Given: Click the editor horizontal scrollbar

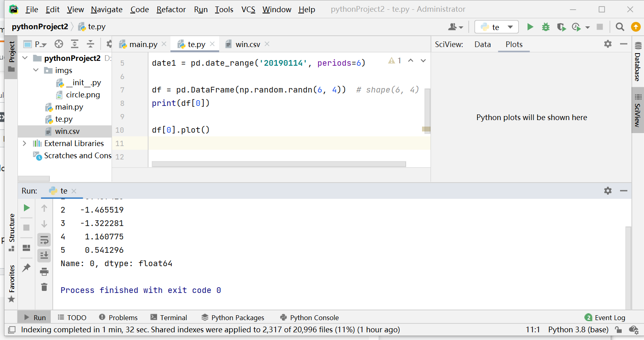Looking at the screenshot, I should tap(279, 164).
